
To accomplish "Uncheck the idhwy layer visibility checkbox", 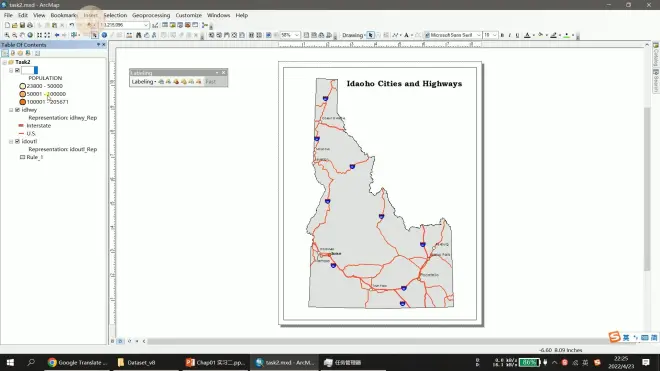I will click(17, 110).
